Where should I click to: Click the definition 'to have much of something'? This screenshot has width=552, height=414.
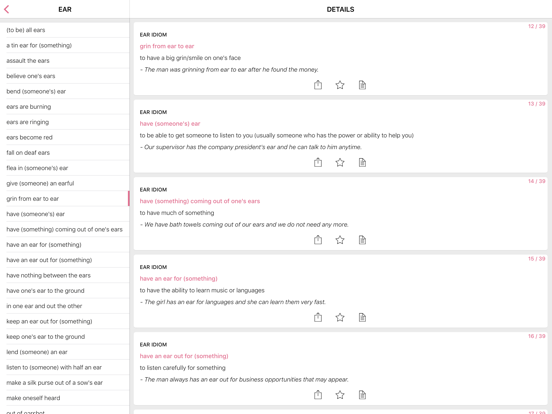177,213
